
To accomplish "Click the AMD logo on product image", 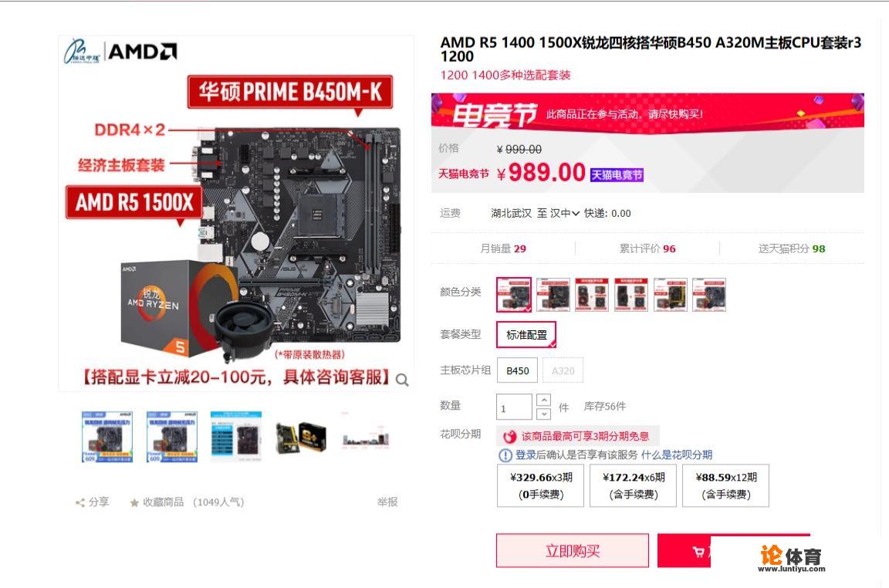I will [x=142, y=52].
